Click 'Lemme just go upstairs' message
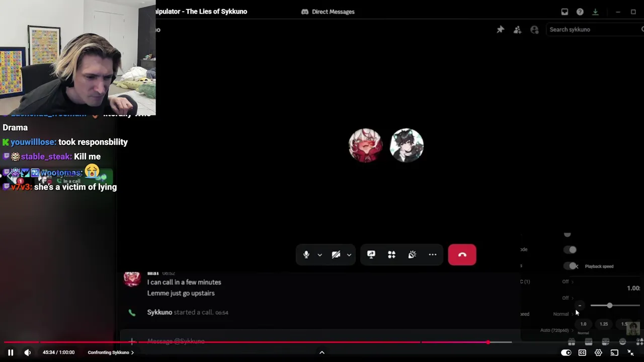This screenshot has height=362, width=644. click(181, 293)
